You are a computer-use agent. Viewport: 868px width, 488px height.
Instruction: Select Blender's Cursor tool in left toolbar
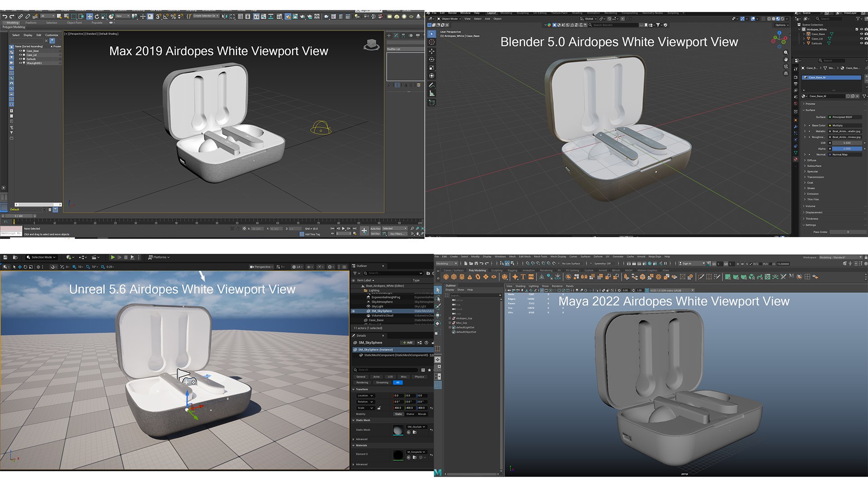432,42
